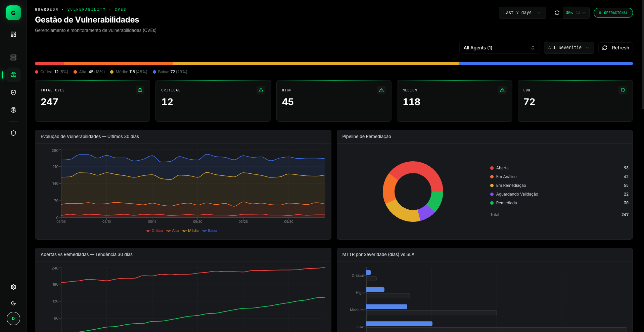Open the All Agents (1) selector

click(x=499, y=48)
